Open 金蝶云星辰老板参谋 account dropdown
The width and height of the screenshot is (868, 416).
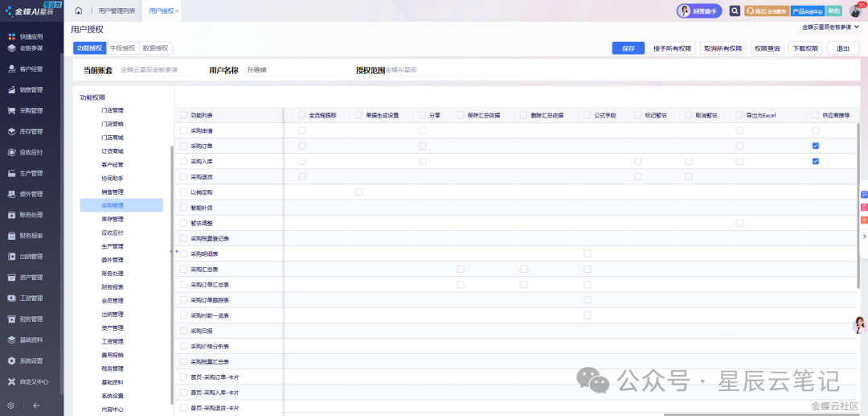pyautogui.click(x=830, y=27)
